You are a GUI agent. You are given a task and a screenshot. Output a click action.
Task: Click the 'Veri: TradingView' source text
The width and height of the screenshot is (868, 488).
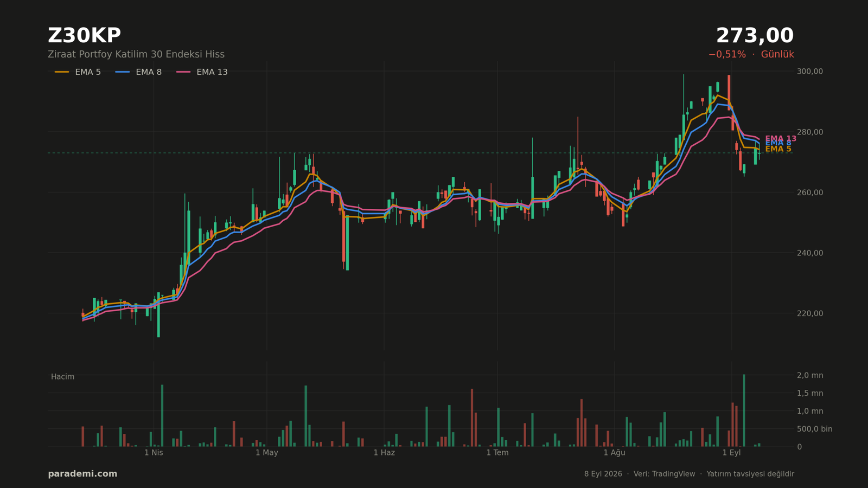pos(664,474)
